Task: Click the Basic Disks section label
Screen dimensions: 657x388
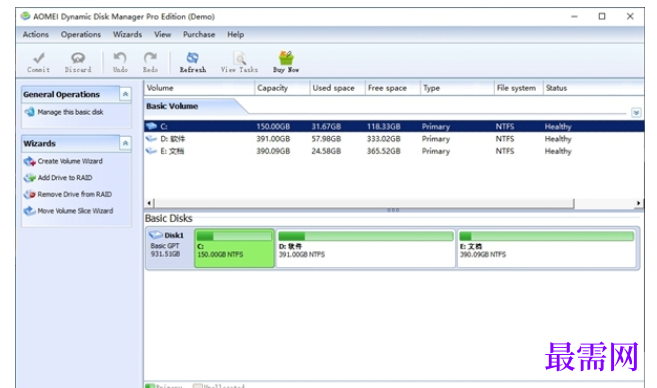Action: (x=168, y=218)
